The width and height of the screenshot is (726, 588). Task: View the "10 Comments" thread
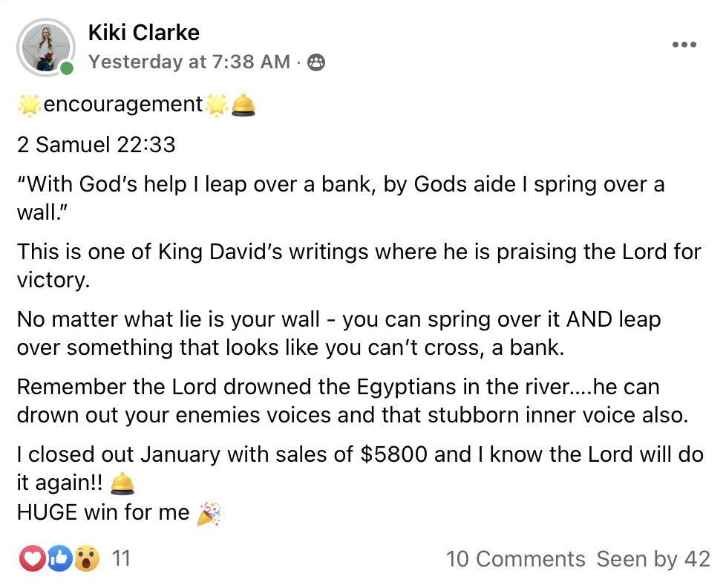(x=516, y=559)
